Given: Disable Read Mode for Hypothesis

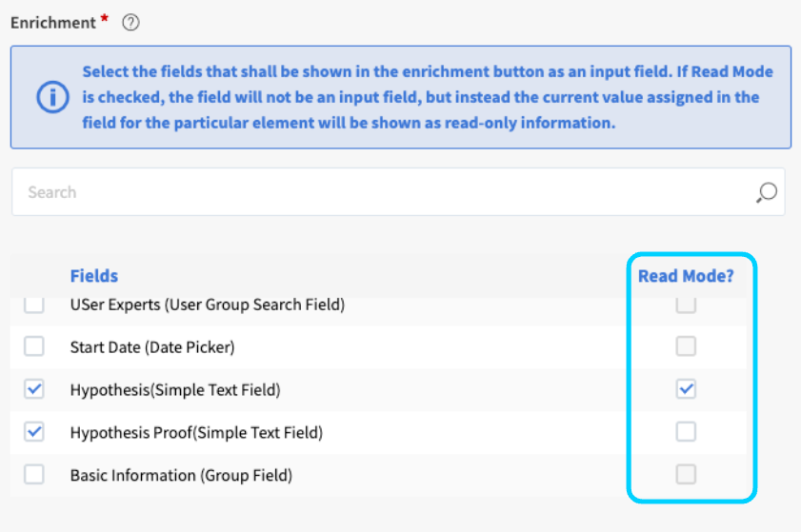Looking at the screenshot, I should click(x=686, y=389).
